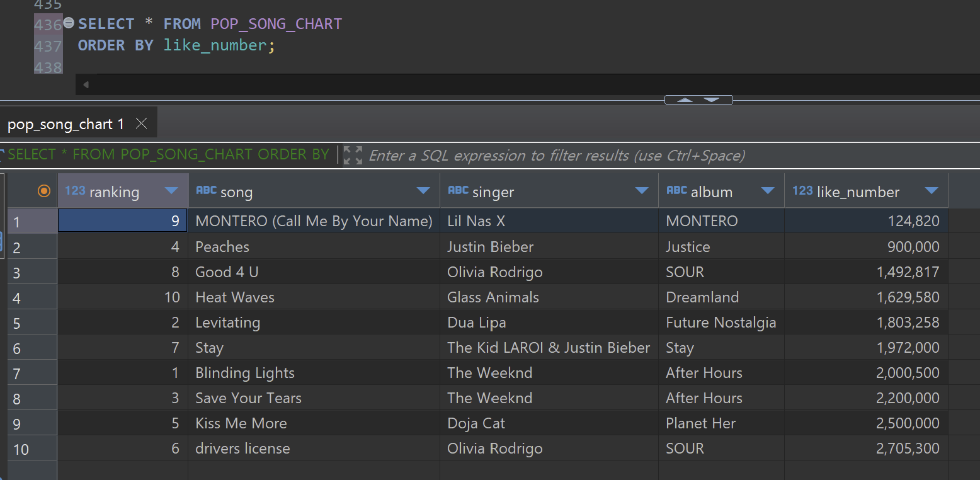Viewport: 980px width, 480px height.
Task: Select the album column header
Action: pos(721,191)
